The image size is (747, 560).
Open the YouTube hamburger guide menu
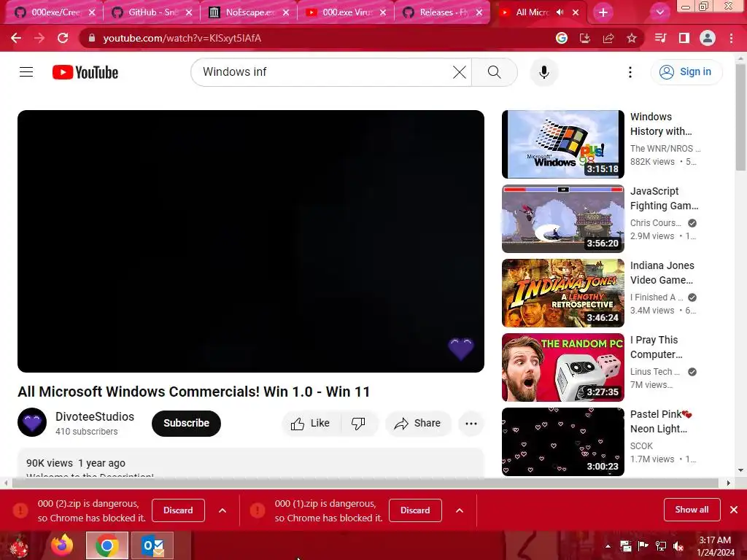pos(26,72)
